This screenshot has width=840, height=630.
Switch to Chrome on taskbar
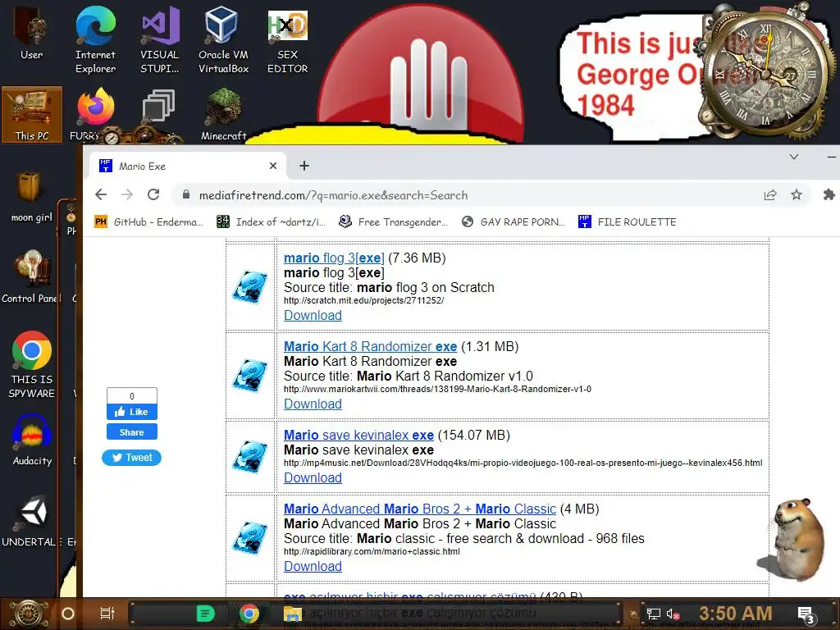[249, 614]
